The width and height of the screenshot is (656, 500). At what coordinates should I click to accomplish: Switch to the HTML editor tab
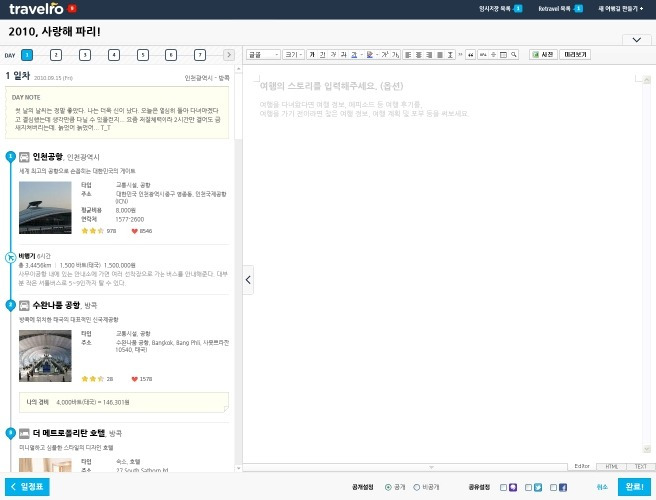pos(611,466)
